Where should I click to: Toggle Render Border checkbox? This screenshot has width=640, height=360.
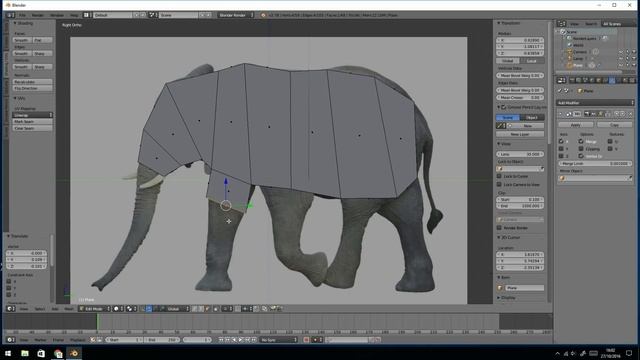click(499, 228)
